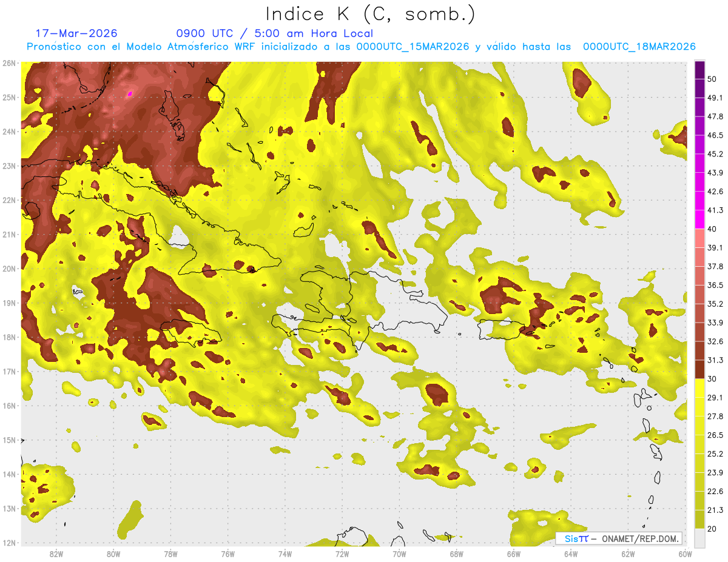Screen dimensions: 728x562
Task: Click latitude label '22N'
Action: click(8, 200)
